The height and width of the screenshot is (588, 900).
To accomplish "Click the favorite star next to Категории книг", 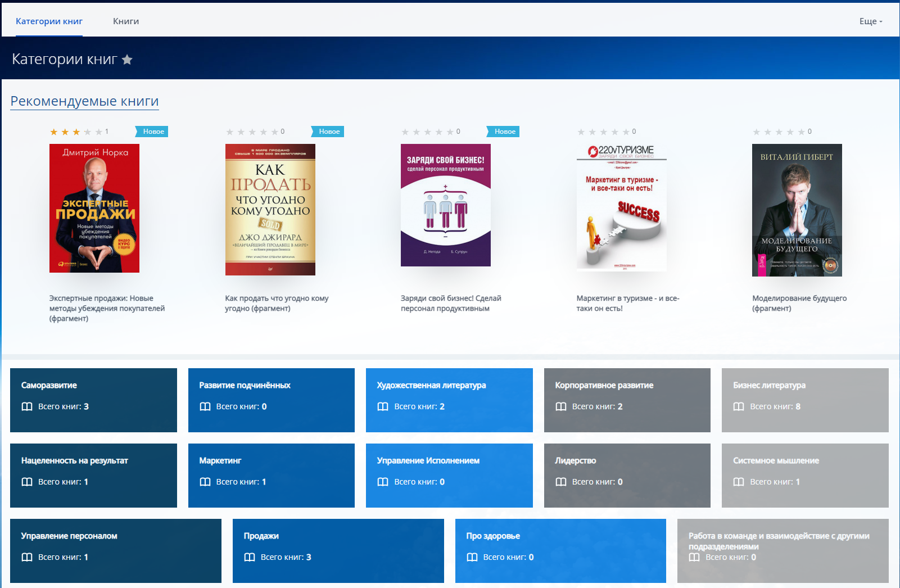I will pyautogui.click(x=127, y=59).
